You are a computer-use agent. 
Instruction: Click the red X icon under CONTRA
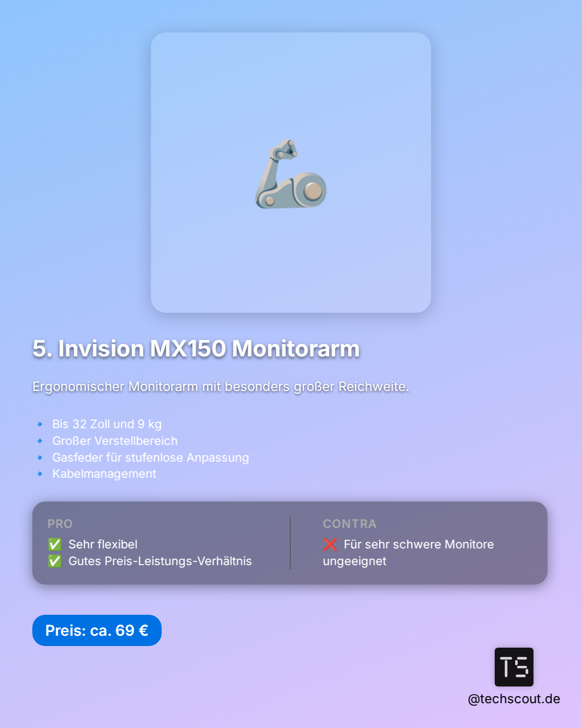(330, 544)
